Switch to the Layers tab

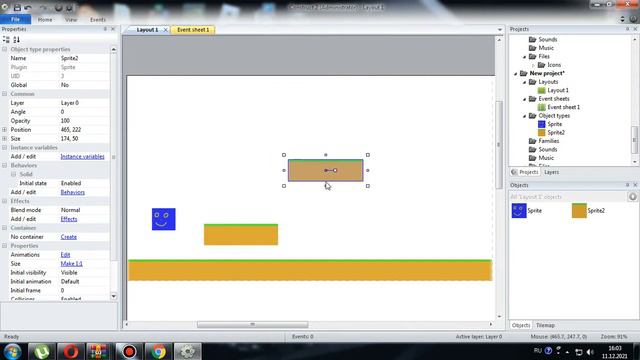551,172
